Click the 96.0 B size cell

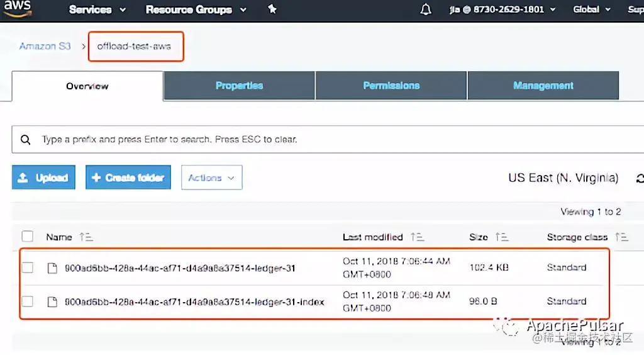coord(483,301)
